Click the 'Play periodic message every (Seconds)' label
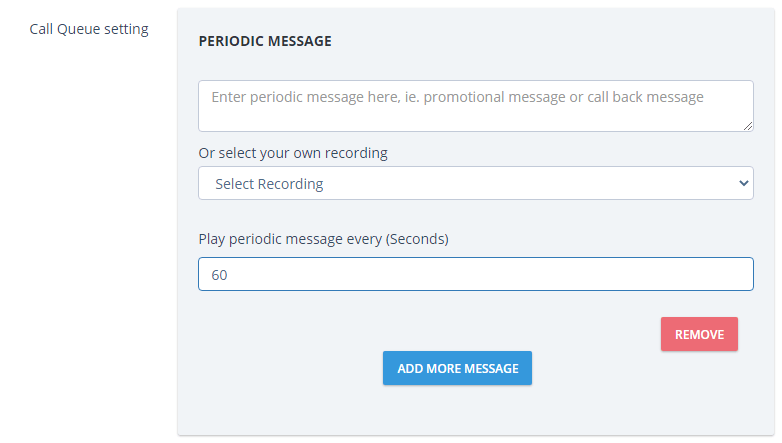The height and width of the screenshot is (443, 782). pos(323,239)
